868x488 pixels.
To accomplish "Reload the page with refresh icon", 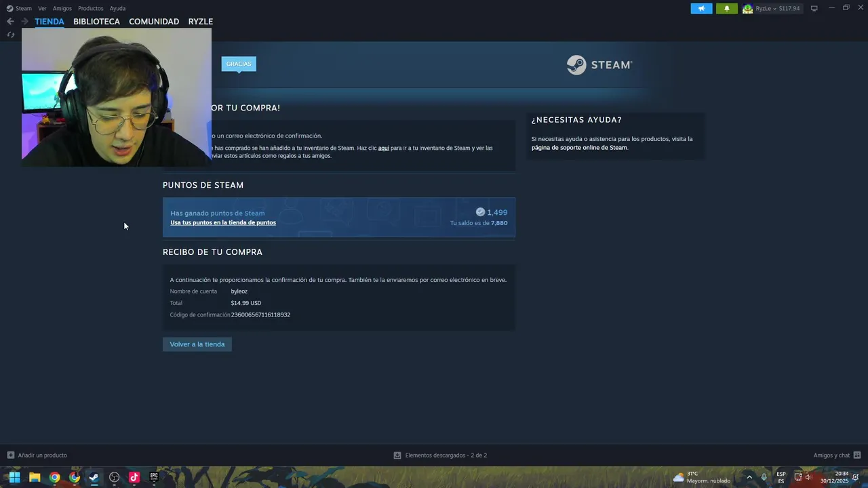I will [10, 35].
